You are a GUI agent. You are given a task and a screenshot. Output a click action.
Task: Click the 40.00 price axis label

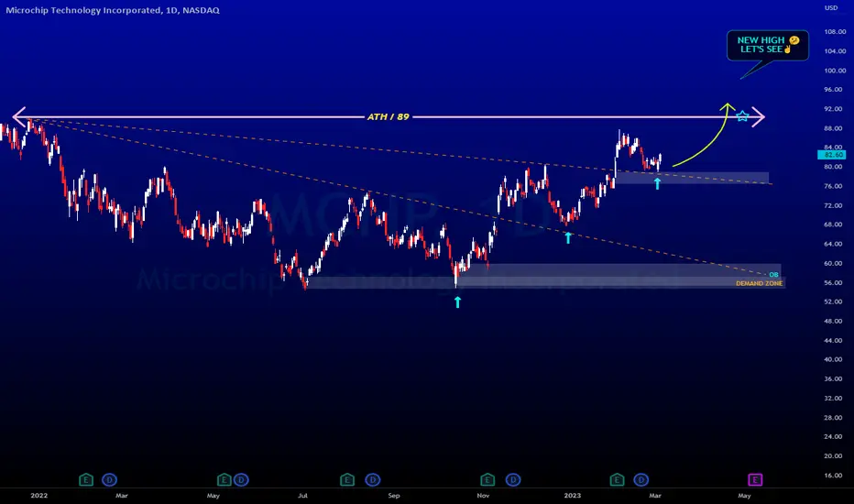pyautogui.click(x=833, y=359)
